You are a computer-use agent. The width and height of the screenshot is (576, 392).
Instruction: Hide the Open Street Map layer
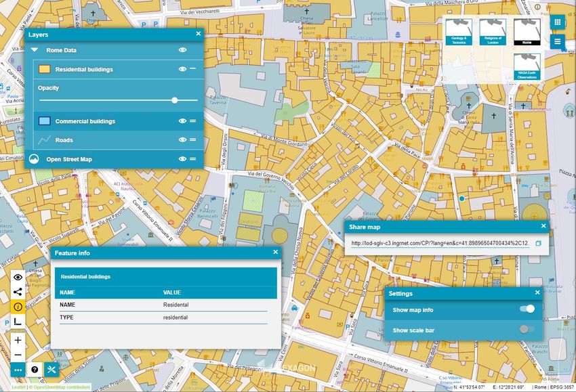pyautogui.click(x=182, y=159)
